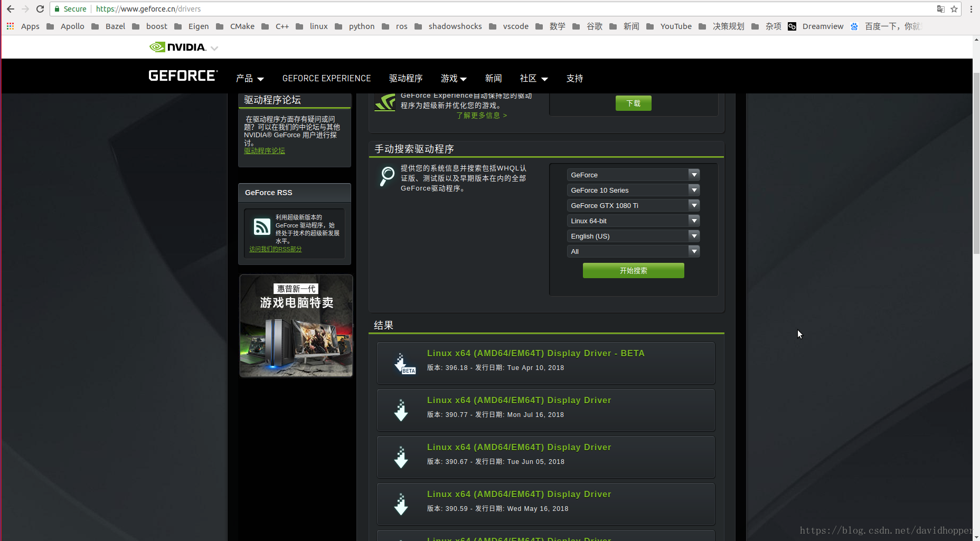This screenshot has width=980, height=541.
Task: Open the GeForce 10 Series dropdown
Action: click(633, 190)
